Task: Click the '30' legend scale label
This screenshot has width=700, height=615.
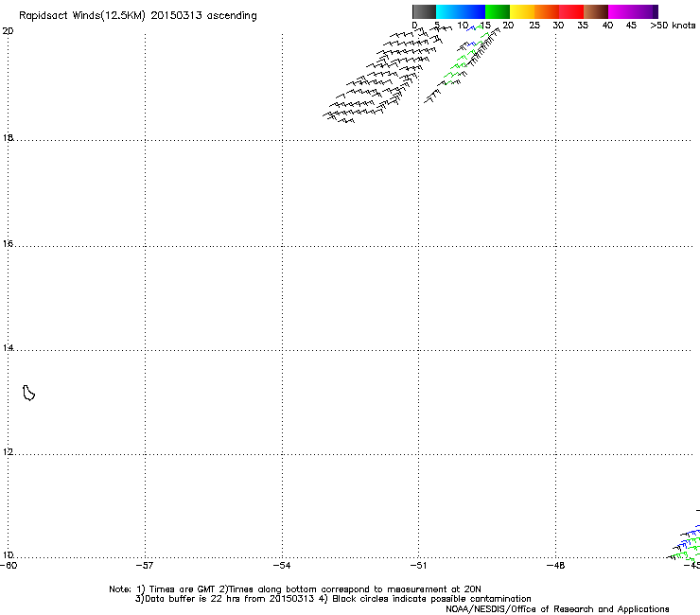Action: point(558,25)
